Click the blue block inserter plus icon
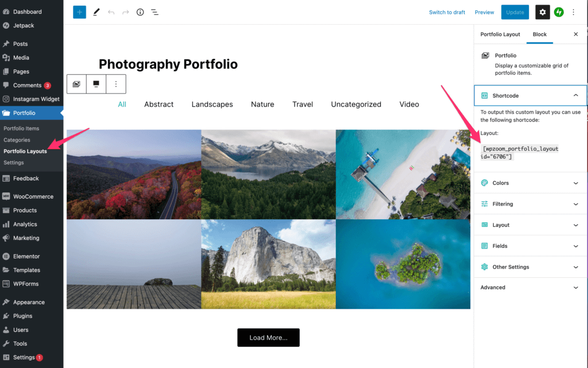Viewport: 588px width, 368px height. [79, 13]
